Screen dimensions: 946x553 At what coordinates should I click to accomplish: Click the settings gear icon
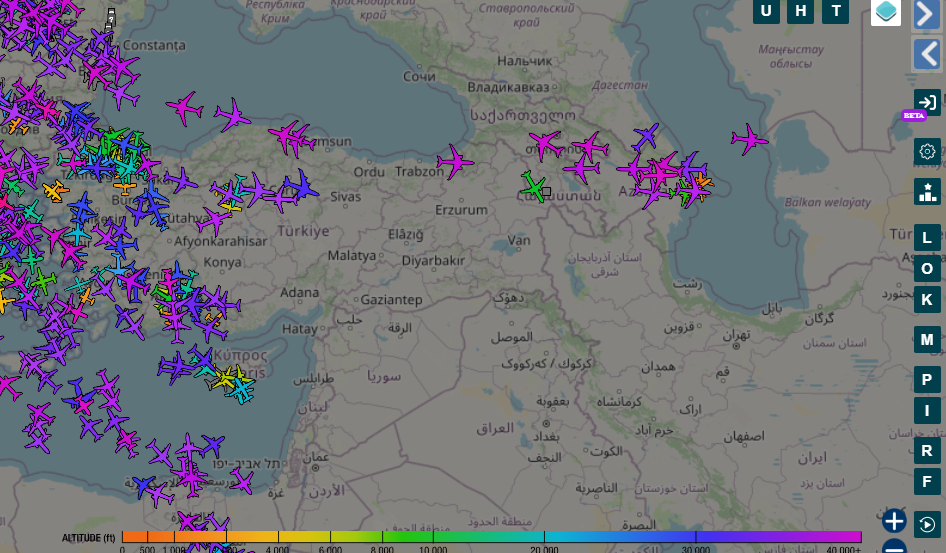927,151
